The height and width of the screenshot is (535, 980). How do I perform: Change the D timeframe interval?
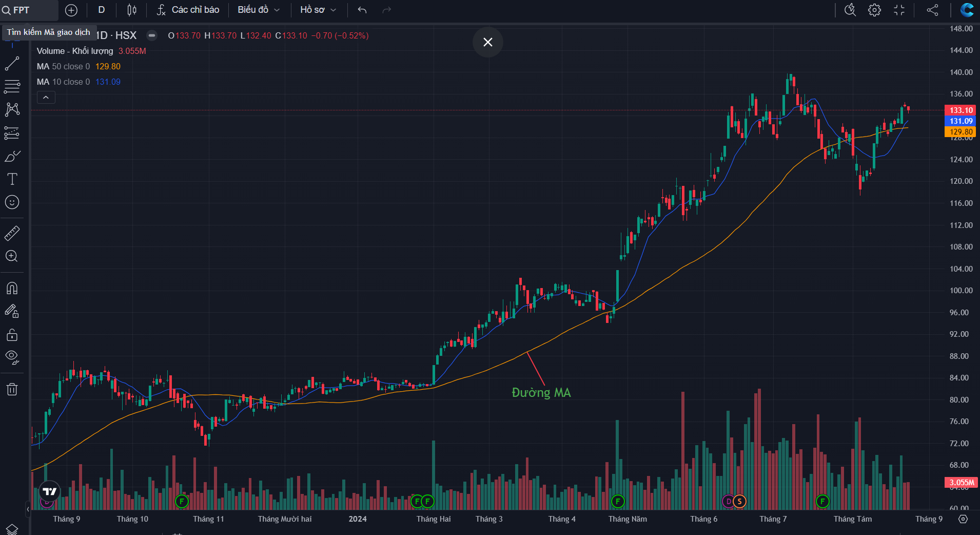pyautogui.click(x=102, y=10)
